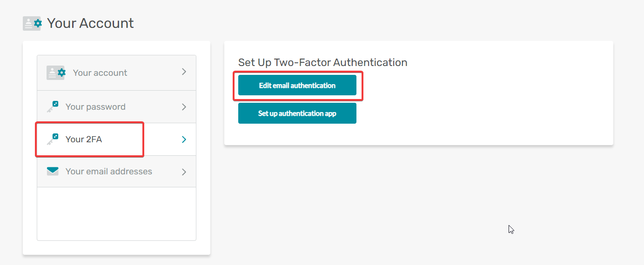The height and width of the screenshot is (265, 644).
Task: Click the person-gear icon beside Your account
Action: tap(56, 73)
